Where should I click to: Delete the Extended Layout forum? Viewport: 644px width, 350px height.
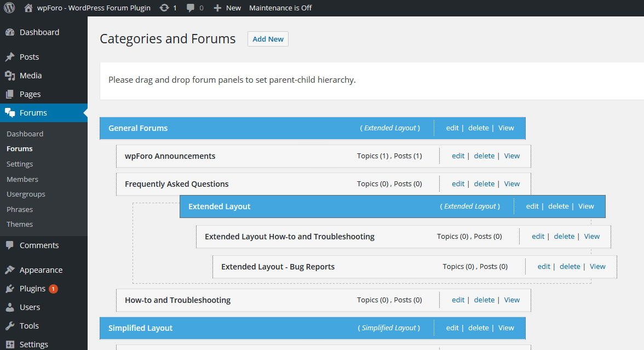558,206
